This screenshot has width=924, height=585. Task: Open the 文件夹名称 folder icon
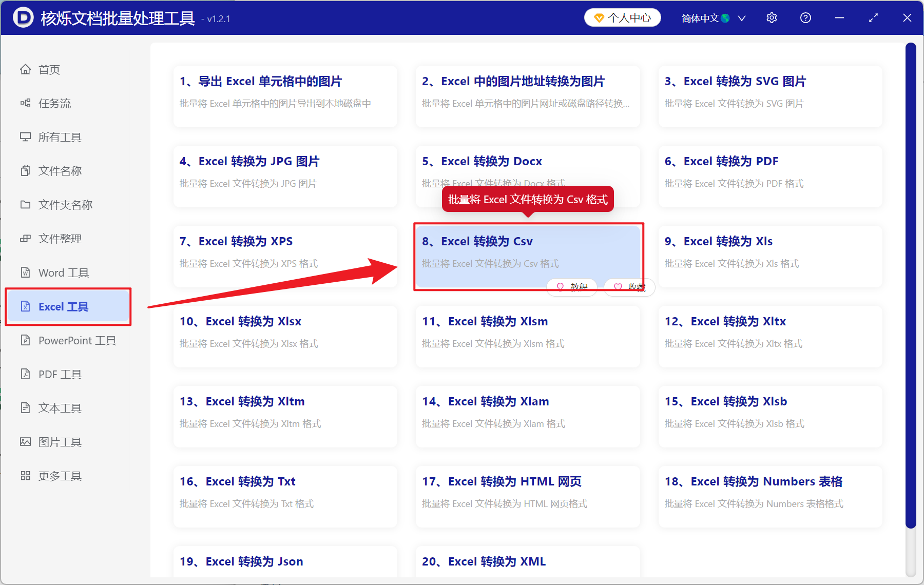pos(26,205)
